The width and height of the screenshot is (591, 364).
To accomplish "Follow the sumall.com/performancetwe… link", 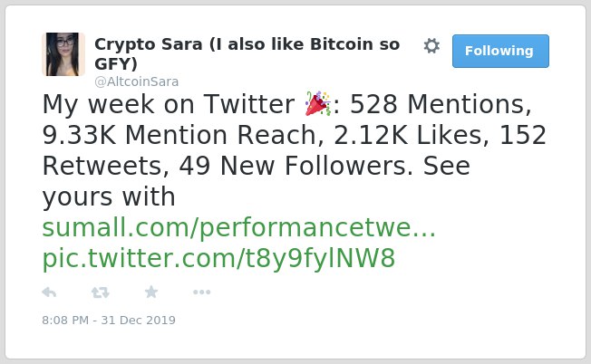I will point(239,228).
